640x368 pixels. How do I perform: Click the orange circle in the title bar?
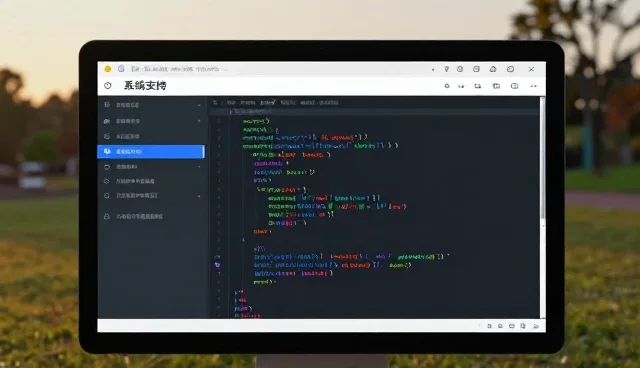point(108,69)
